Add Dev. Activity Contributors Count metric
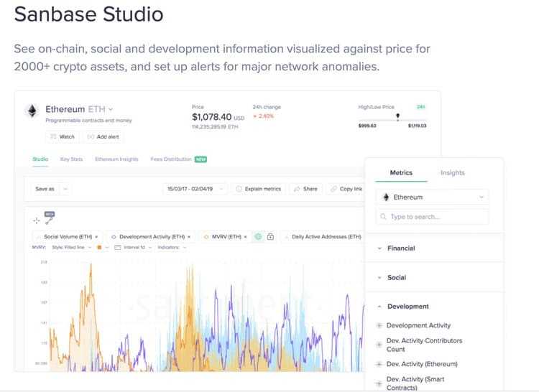This screenshot has width=539, height=392. click(379, 345)
